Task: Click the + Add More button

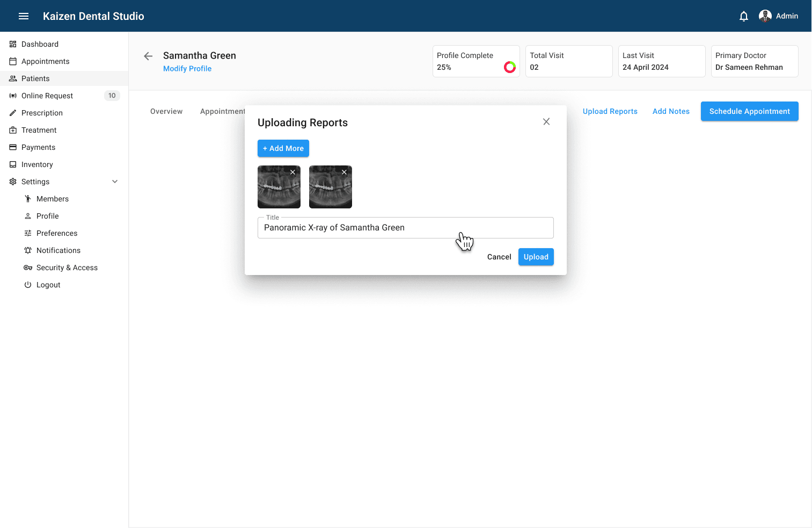Action: (283, 148)
